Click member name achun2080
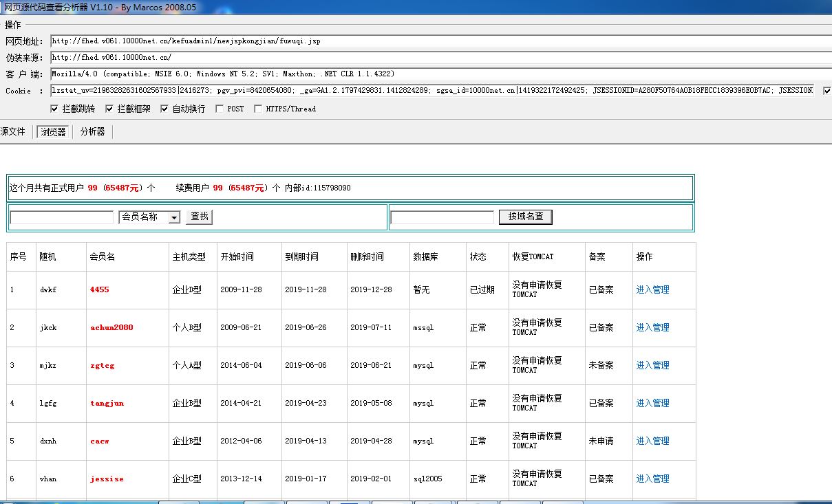The image size is (832, 504). coord(111,327)
